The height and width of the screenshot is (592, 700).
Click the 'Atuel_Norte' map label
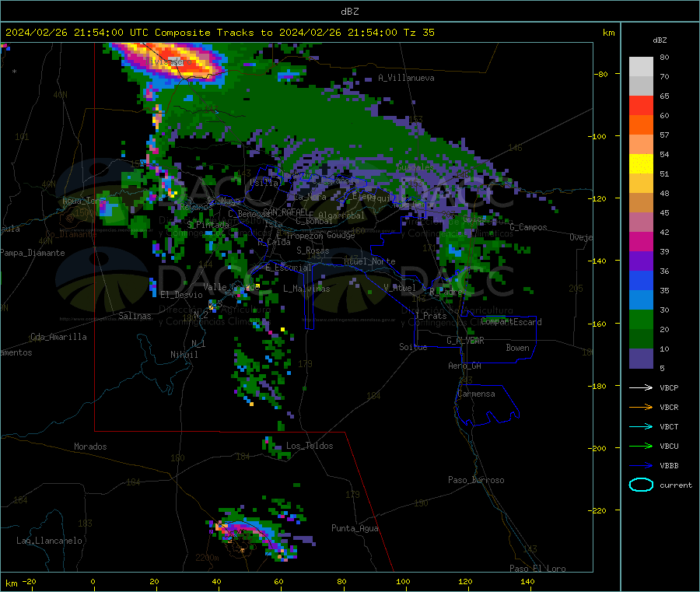(369, 261)
